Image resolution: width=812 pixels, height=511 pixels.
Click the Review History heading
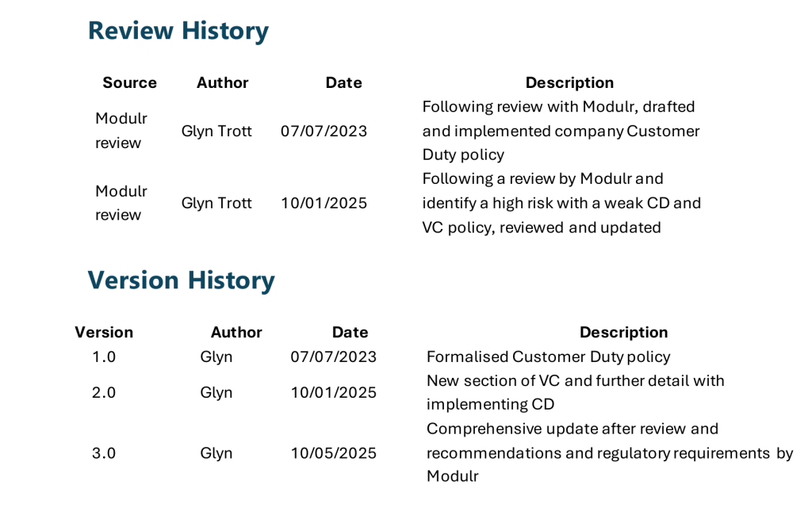pyautogui.click(x=178, y=30)
